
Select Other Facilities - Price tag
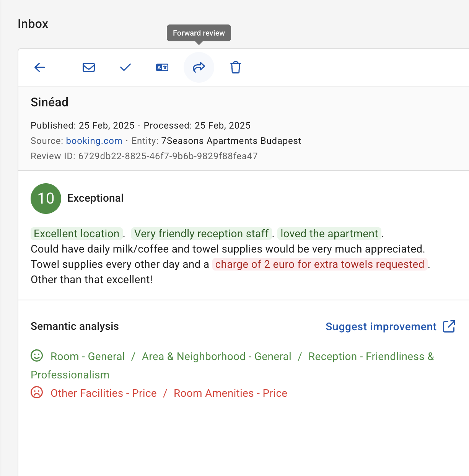click(104, 393)
